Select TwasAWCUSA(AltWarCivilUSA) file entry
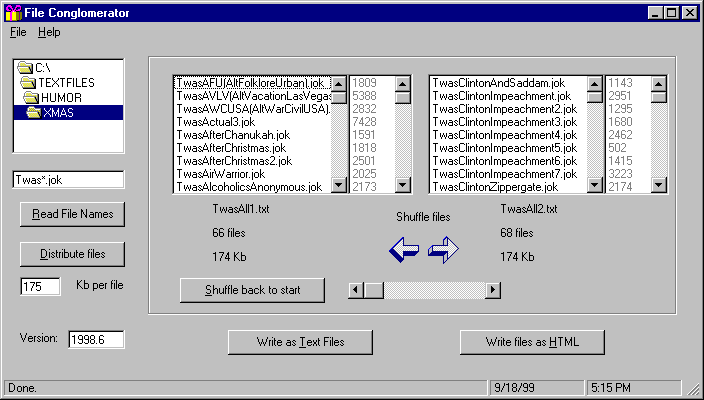This screenshot has height=400, width=704. click(x=252, y=109)
